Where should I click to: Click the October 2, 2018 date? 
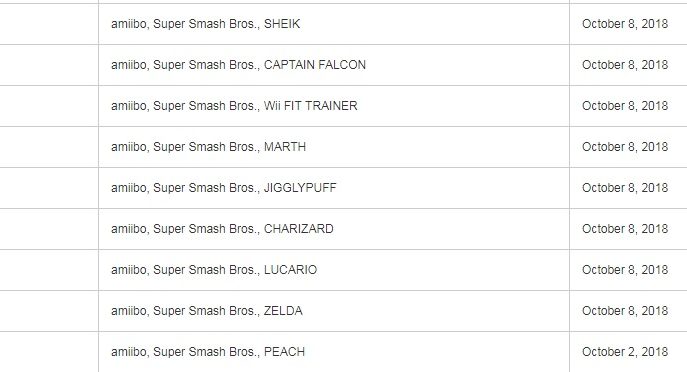point(625,352)
